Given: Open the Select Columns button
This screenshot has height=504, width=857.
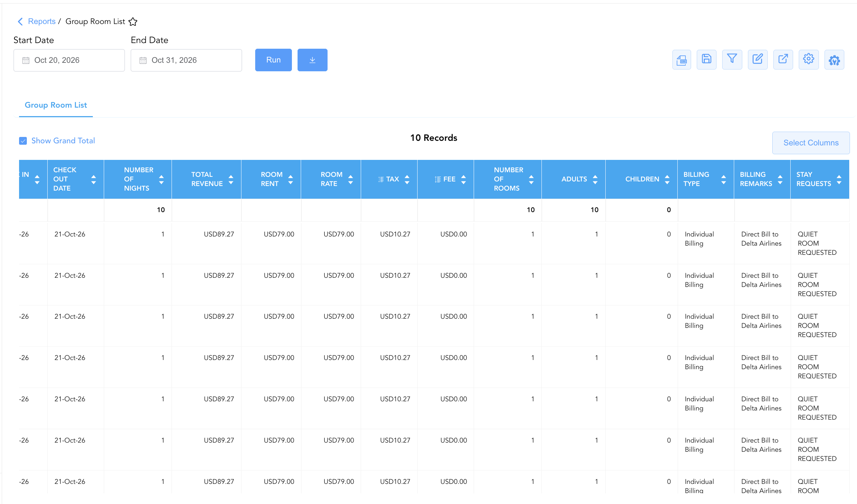Looking at the screenshot, I should 811,143.
